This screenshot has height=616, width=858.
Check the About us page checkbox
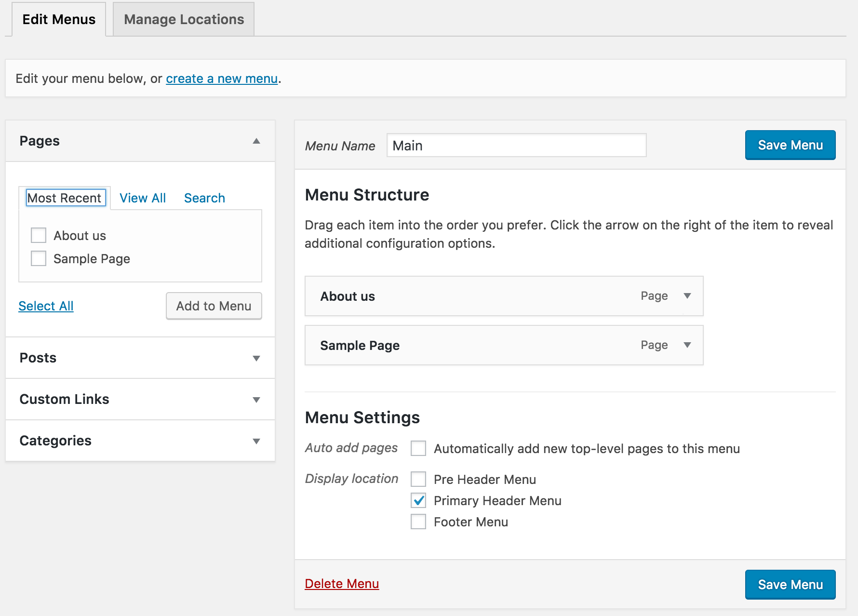(39, 236)
